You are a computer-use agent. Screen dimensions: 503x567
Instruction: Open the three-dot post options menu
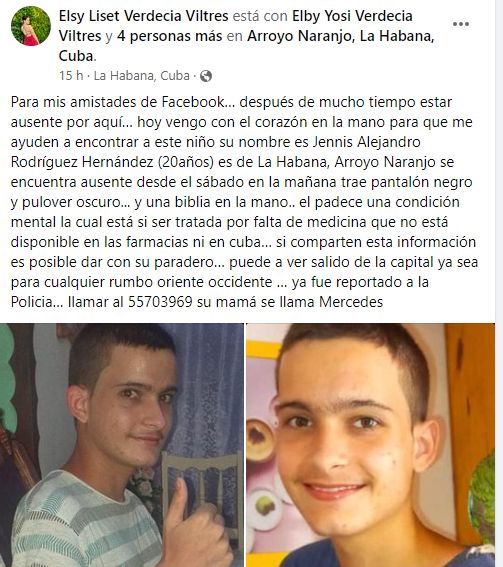[x=461, y=24]
